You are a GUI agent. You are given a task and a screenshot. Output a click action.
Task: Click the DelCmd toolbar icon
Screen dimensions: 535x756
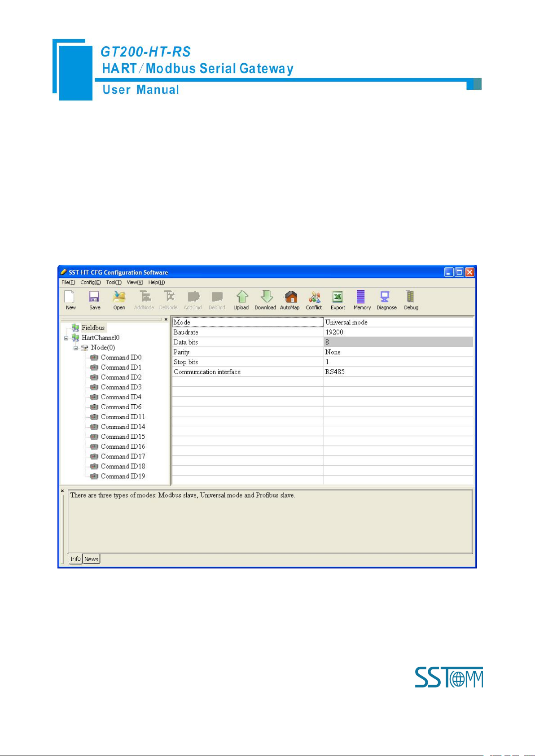(x=217, y=297)
